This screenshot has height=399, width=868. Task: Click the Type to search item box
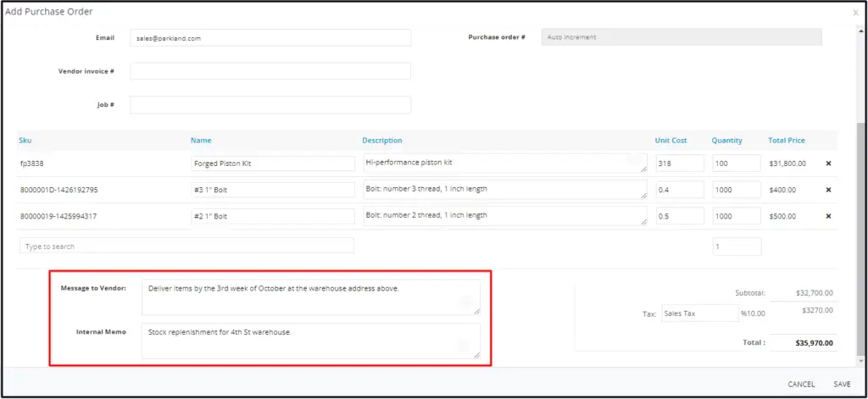(x=186, y=246)
